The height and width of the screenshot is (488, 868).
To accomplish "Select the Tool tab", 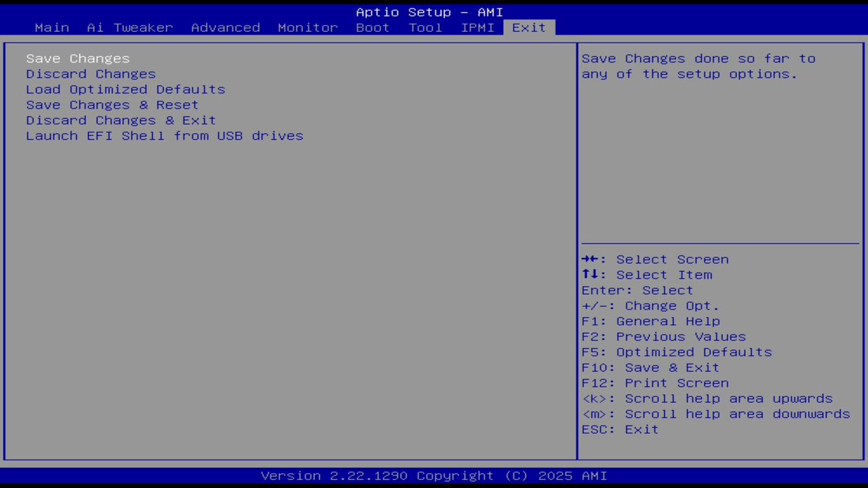I will point(425,27).
